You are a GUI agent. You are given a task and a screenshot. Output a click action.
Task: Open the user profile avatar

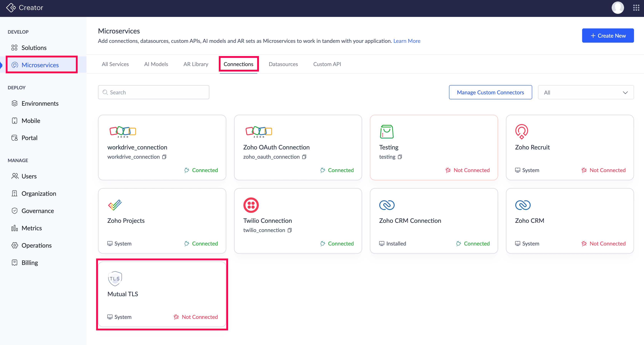[617, 8]
